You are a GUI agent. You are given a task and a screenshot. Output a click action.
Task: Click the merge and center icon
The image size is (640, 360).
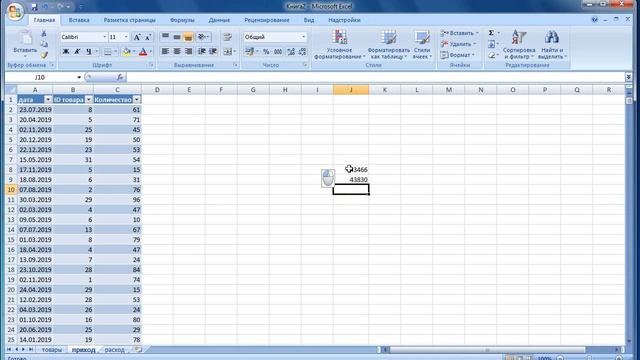[x=228, y=51]
